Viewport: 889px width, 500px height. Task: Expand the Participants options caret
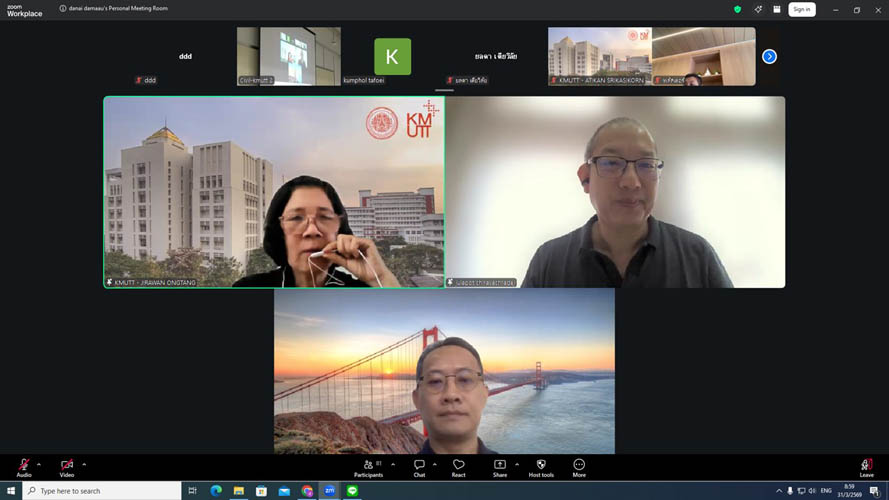coord(392,464)
